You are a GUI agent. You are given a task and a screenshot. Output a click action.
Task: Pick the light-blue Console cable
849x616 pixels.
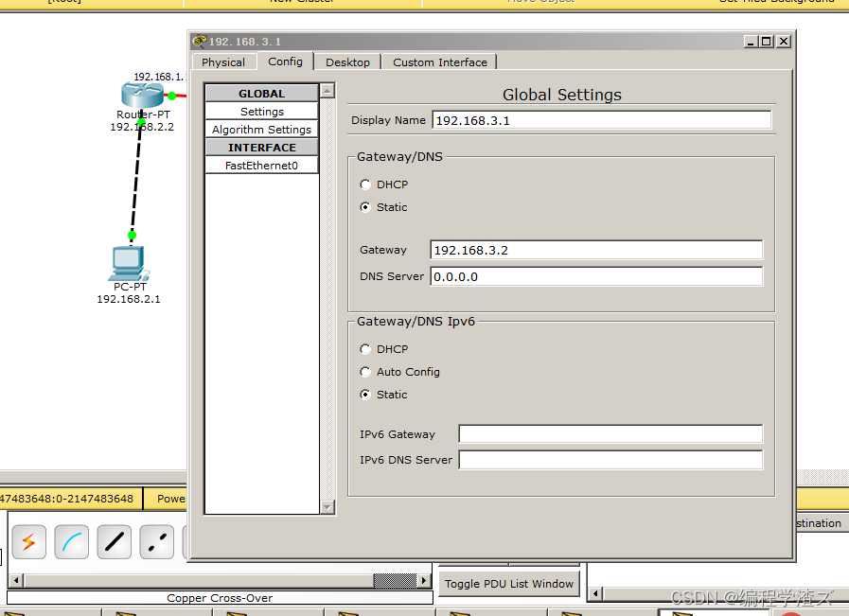point(72,542)
